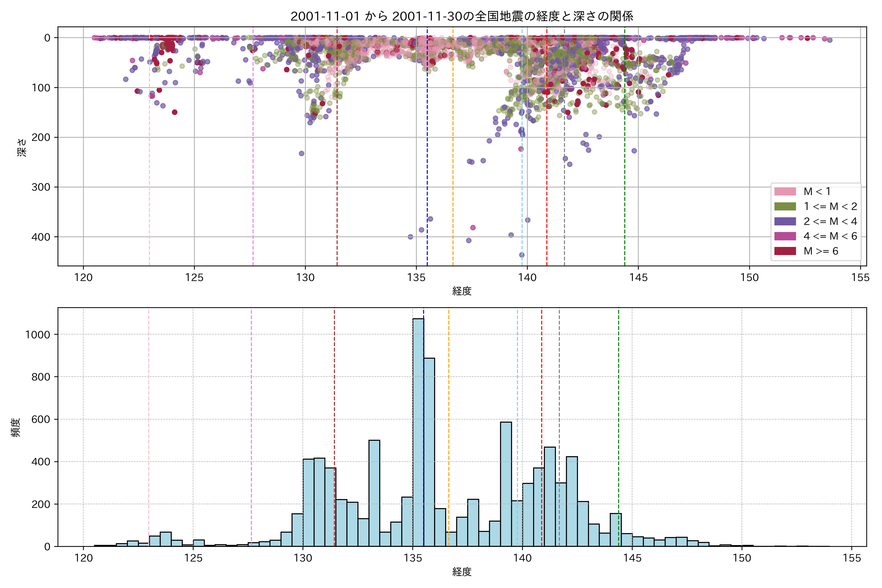
Task: Click the pink M < 1 legend swatch
Action: click(x=785, y=192)
